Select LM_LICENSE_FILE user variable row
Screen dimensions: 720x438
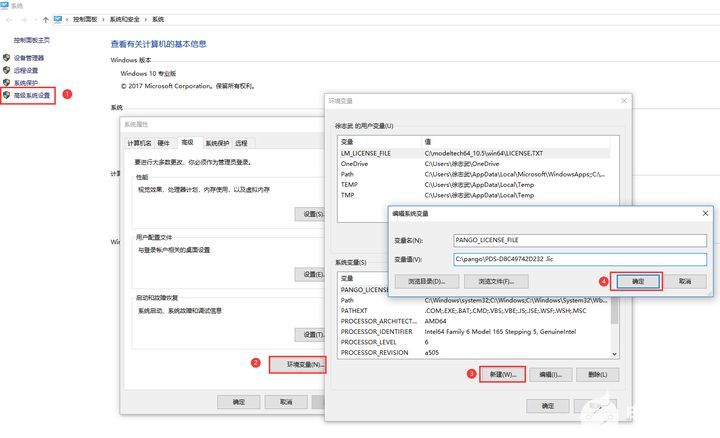tap(475, 153)
